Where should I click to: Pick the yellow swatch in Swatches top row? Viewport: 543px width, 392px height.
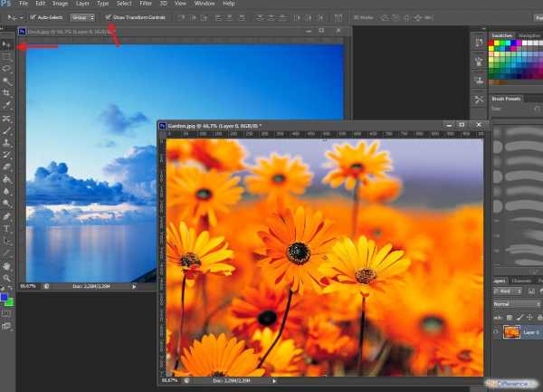click(x=497, y=43)
